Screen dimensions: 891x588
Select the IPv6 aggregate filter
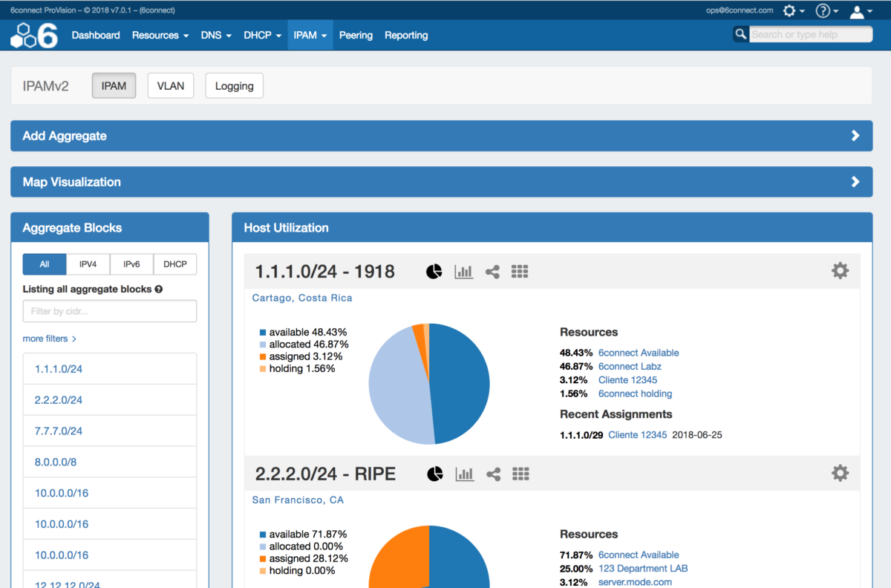pyautogui.click(x=131, y=264)
